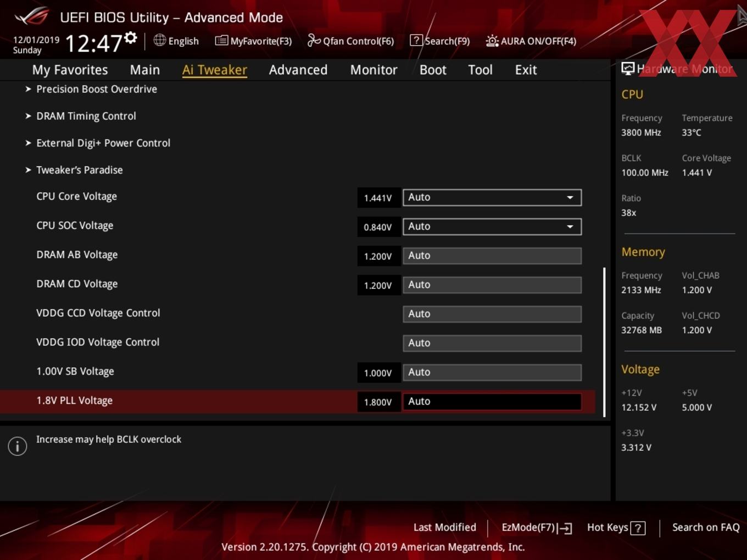Image resolution: width=747 pixels, height=560 pixels.
Task: Click the 3.312 V reading
Action: [636, 447]
